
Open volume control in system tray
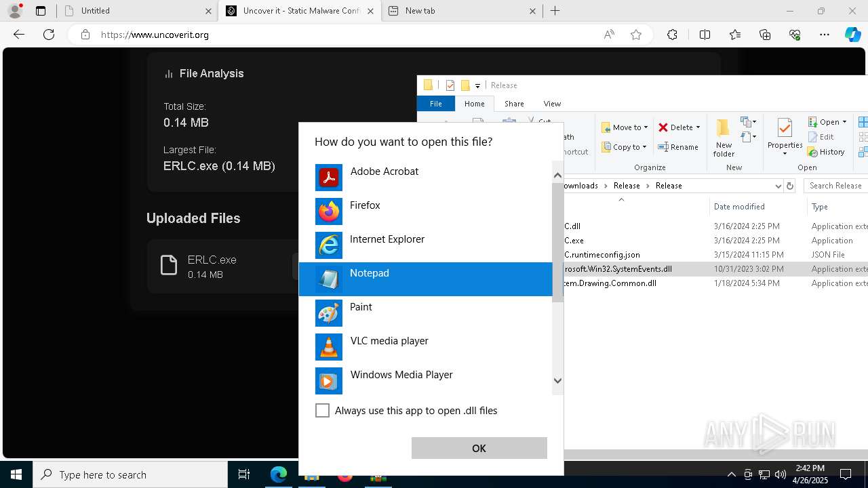(x=781, y=474)
